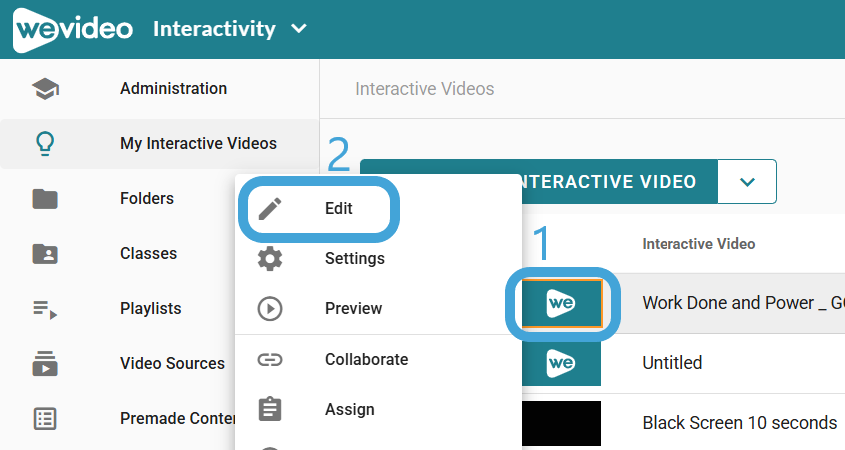This screenshot has height=450, width=845.
Task: Open the Premade Content icon
Action: pos(45,419)
